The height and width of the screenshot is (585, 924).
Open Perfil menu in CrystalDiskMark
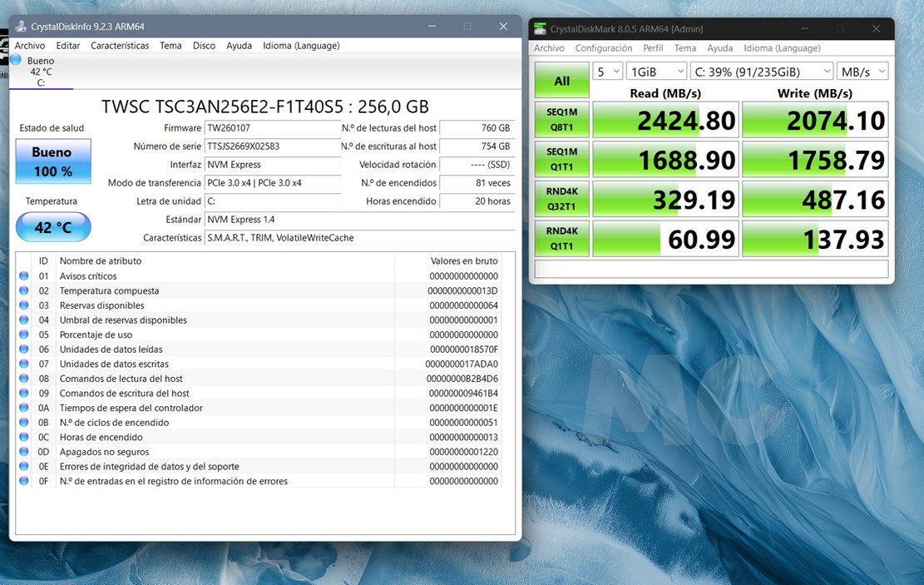coord(653,48)
